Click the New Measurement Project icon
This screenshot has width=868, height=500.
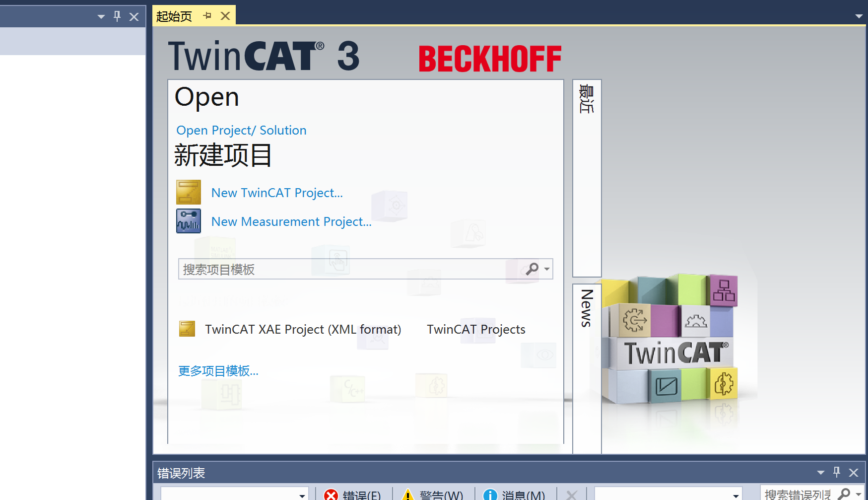click(188, 221)
